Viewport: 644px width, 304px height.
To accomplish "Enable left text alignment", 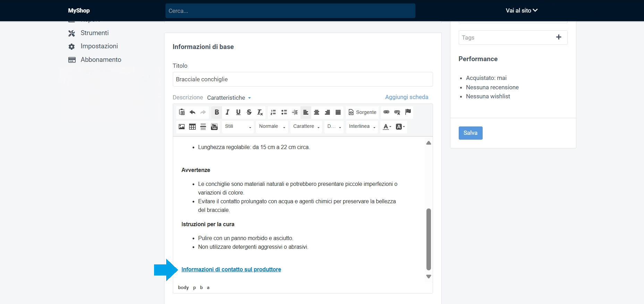I will (306, 112).
